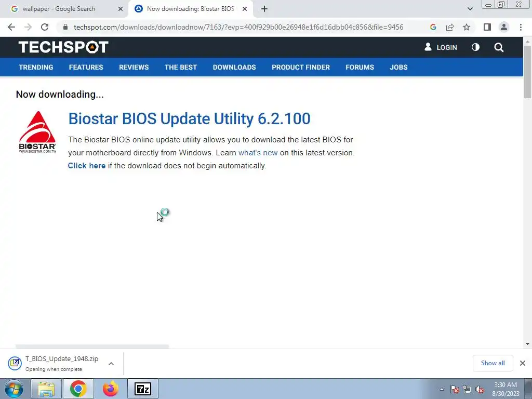Click the LOGIN link with user icon

(441, 47)
